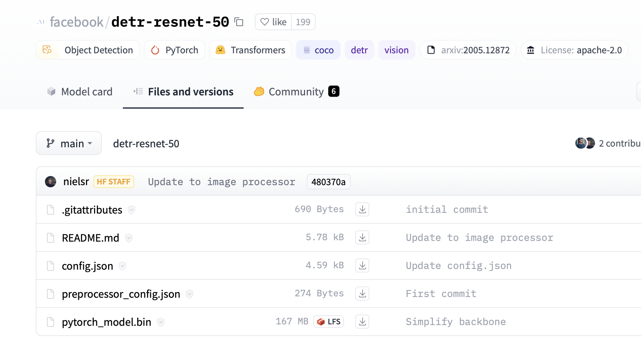641x364 pixels.
Task: Click the Model card cube icon
Action: pyautogui.click(x=51, y=92)
